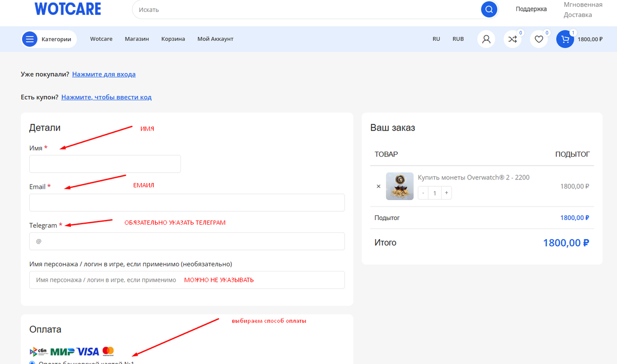
Task: Click the Детали heading
Action: click(x=45, y=128)
